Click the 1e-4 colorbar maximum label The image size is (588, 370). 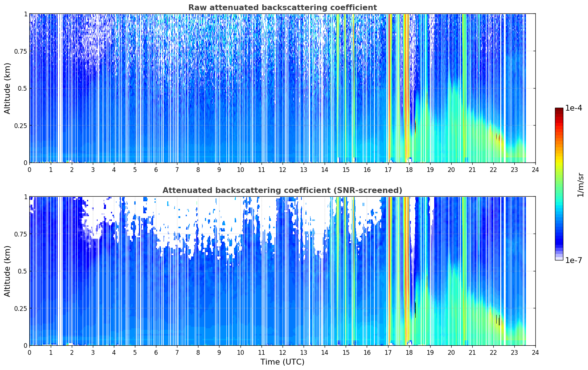(x=573, y=108)
